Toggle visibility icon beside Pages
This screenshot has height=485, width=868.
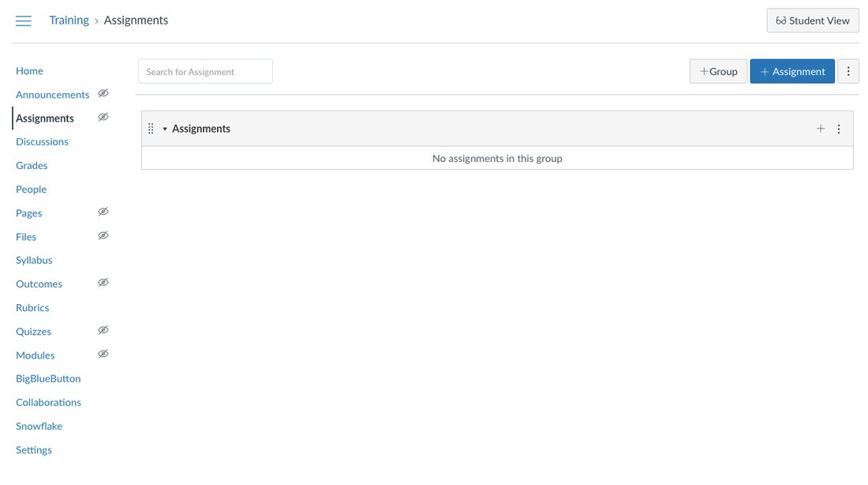pyautogui.click(x=103, y=211)
